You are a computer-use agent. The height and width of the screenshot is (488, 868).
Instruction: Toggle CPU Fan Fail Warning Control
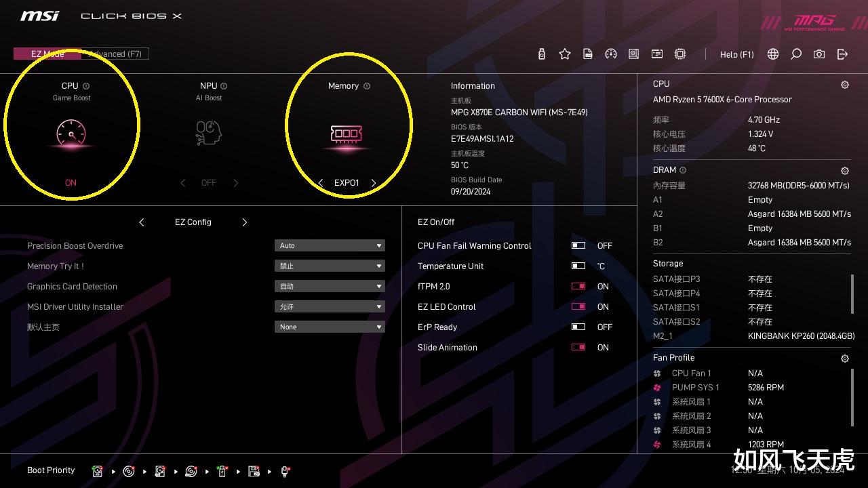click(578, 246)
